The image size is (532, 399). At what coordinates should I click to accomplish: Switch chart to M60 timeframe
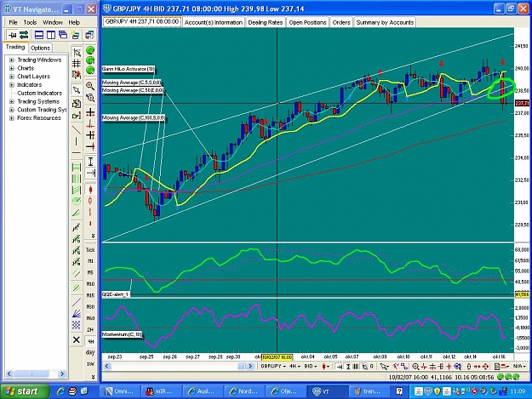[x=90, y=318]
